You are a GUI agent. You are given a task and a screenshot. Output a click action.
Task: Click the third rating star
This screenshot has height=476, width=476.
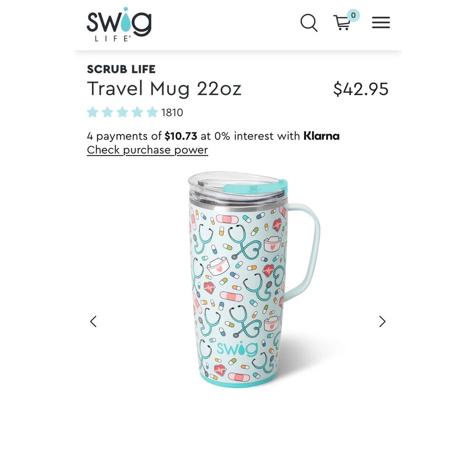point(122,112)
